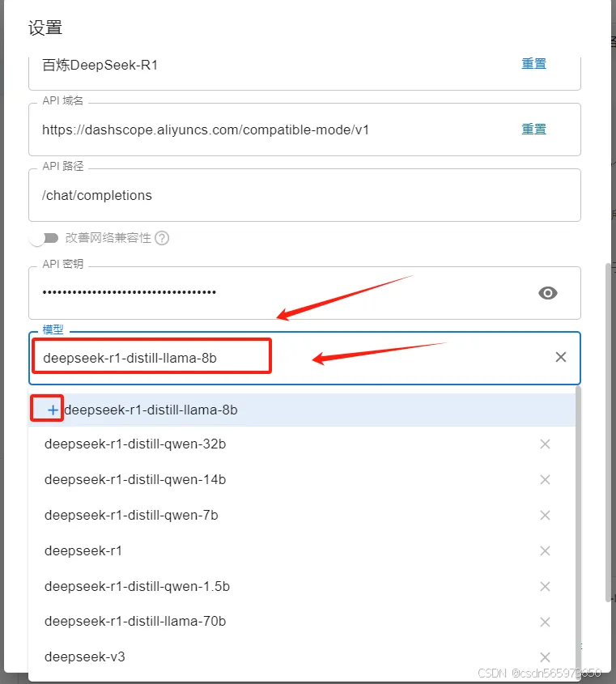The height and width of the screenshot is (684, 616).
Task: Choose deepseek-r1 from model list
Action: coord(302,551)
